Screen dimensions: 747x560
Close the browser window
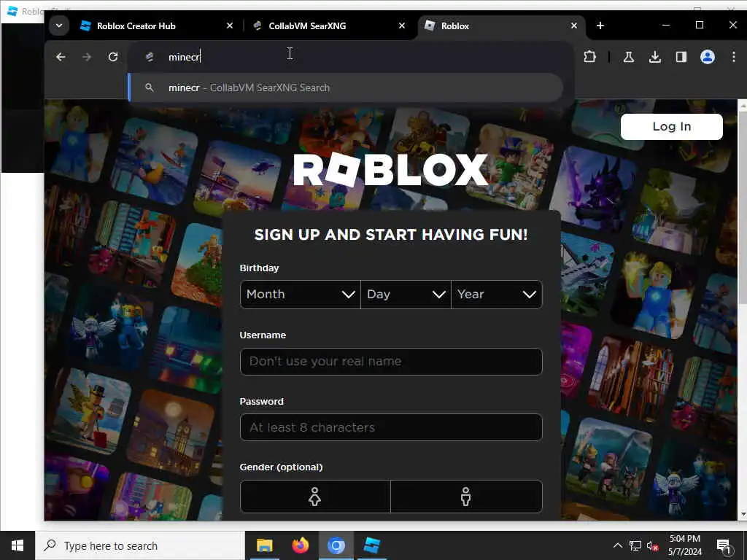[732, 26]
